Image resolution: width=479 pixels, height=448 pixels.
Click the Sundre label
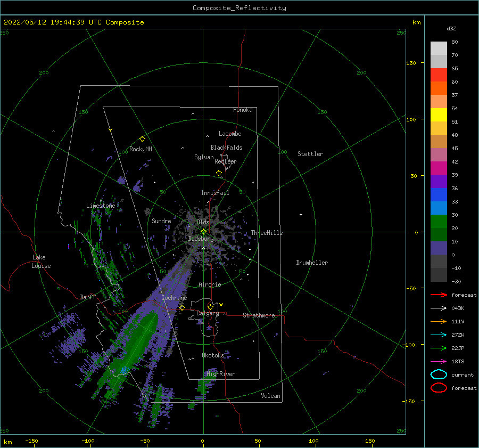pos(161,221)
